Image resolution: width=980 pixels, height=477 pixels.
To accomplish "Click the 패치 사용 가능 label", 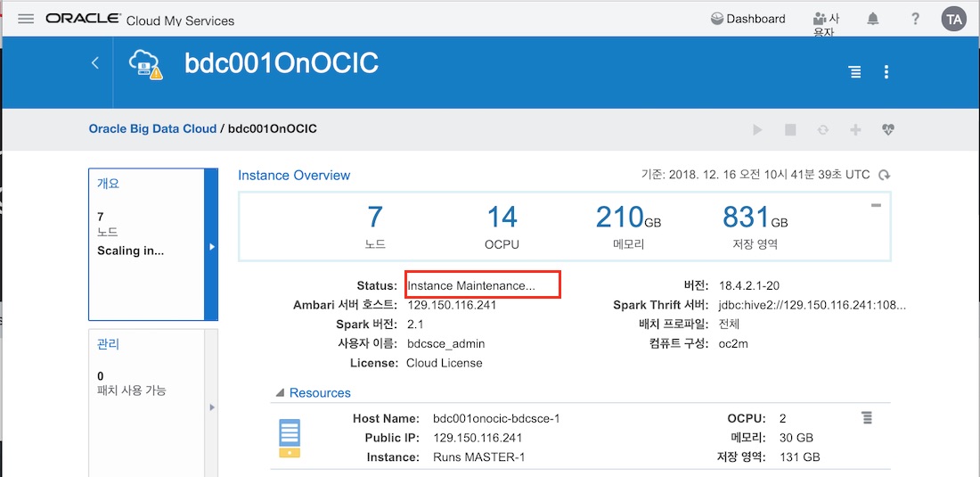I will [x=132, y=391].
